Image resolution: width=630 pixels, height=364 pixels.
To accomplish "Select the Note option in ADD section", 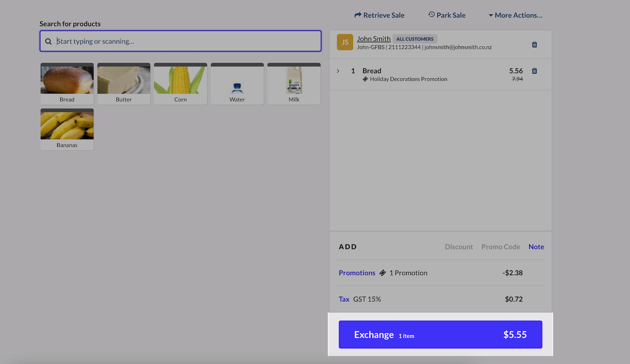I will 536,246.
